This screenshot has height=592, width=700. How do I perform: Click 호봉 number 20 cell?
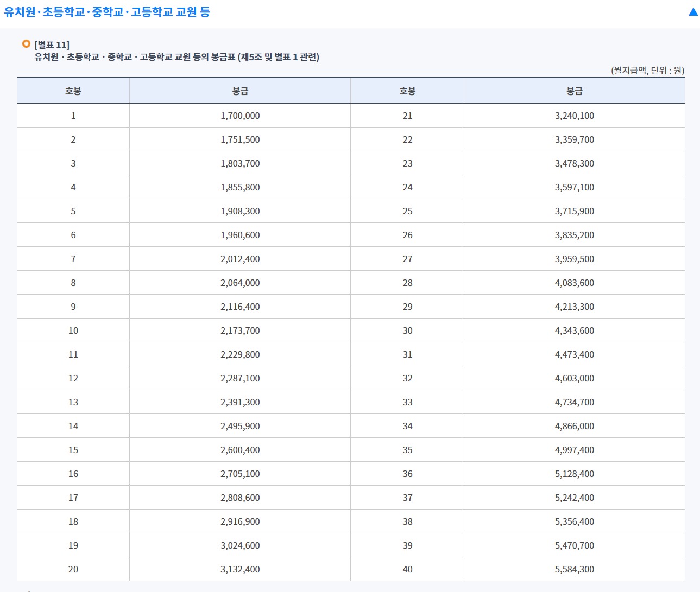(x=73, y=569)
